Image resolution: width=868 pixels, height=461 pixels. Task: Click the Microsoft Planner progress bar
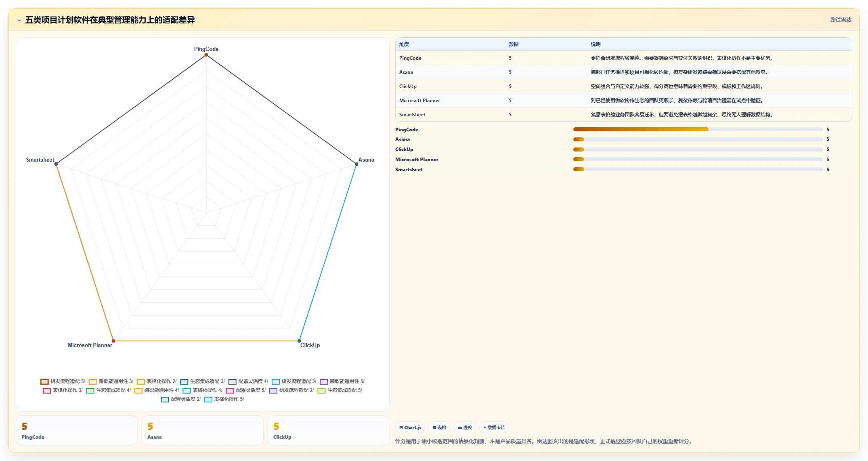[698, 160]
